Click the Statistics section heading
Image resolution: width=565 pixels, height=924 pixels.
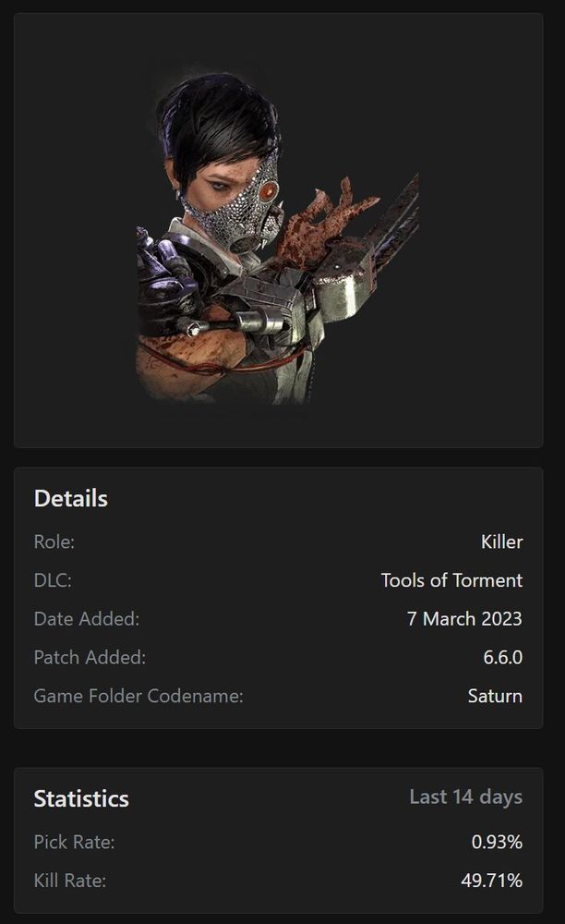coord(81,799)
